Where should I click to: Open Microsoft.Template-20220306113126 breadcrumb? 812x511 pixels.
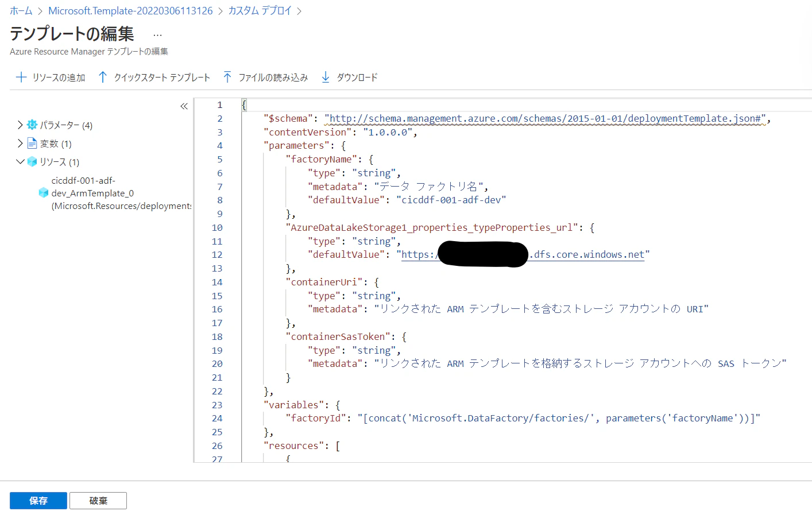tap(130, 11)
